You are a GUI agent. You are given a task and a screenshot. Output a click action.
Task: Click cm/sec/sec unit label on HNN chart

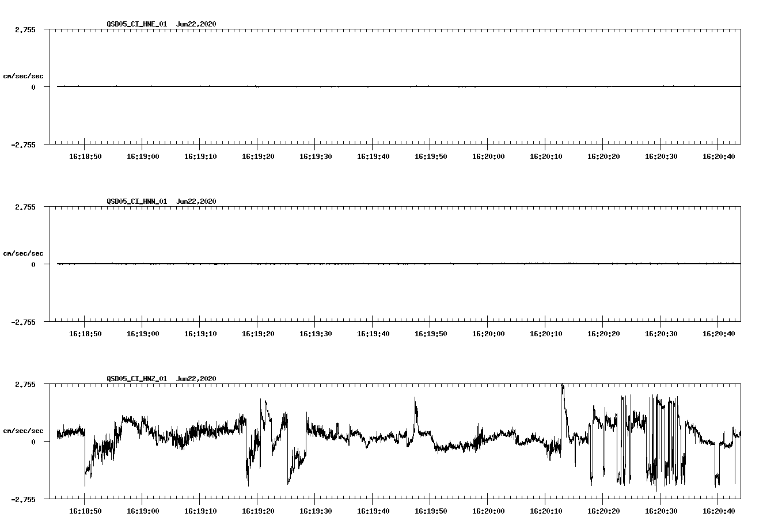tap(23, 253)
